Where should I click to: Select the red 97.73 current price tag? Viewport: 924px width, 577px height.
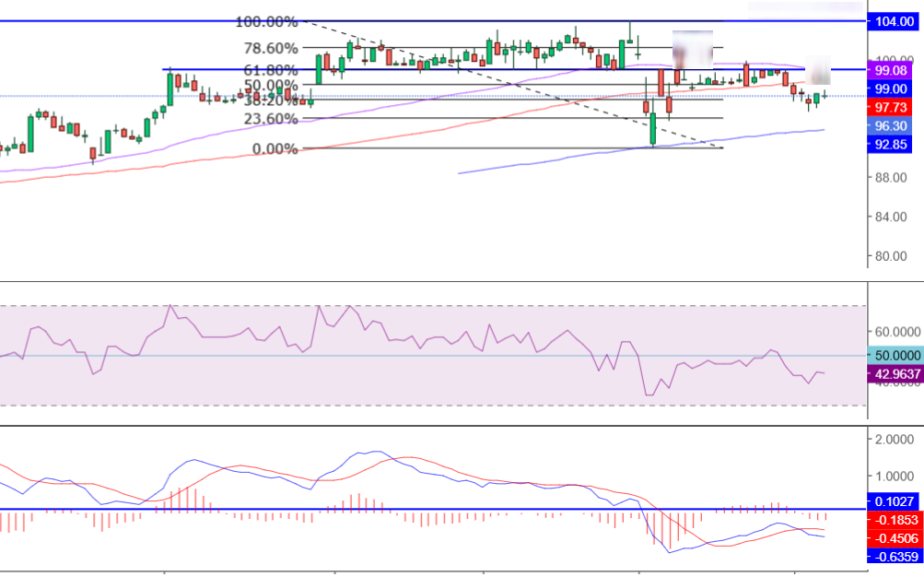coord(892,107)
